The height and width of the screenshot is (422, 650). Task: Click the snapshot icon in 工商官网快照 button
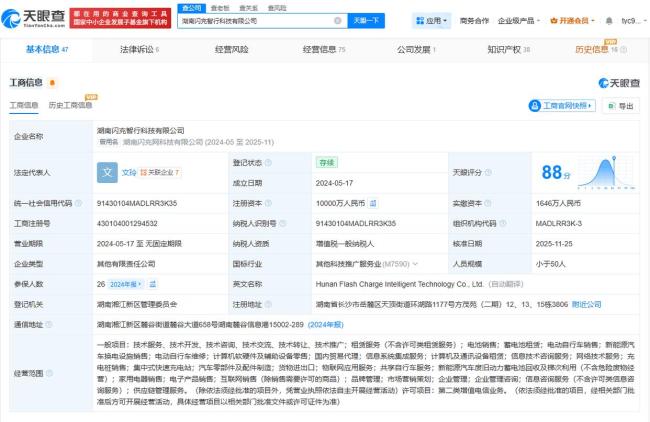[x=535, y=106]
